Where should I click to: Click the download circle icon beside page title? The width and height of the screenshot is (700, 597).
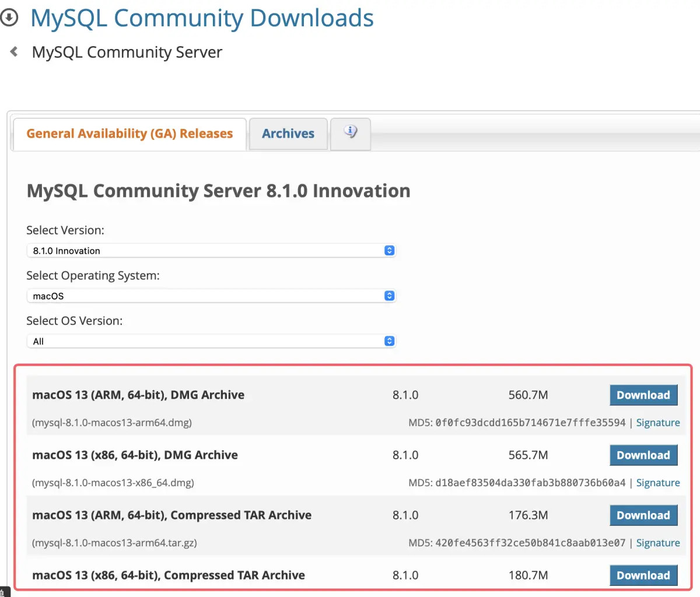coord(9,18)
